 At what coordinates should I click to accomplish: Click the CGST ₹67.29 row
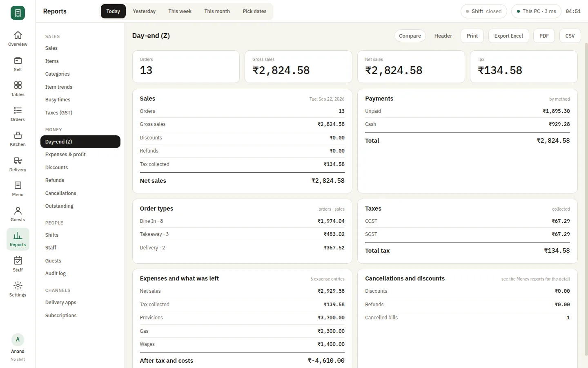tap(468, 221)
